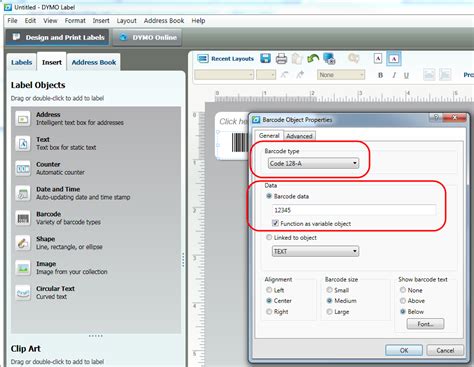Image resolution: width=474 pixels, height=367 pixels.
Task: Click the zoom magnifier icon in toolbar
Action: pos(353,58)
